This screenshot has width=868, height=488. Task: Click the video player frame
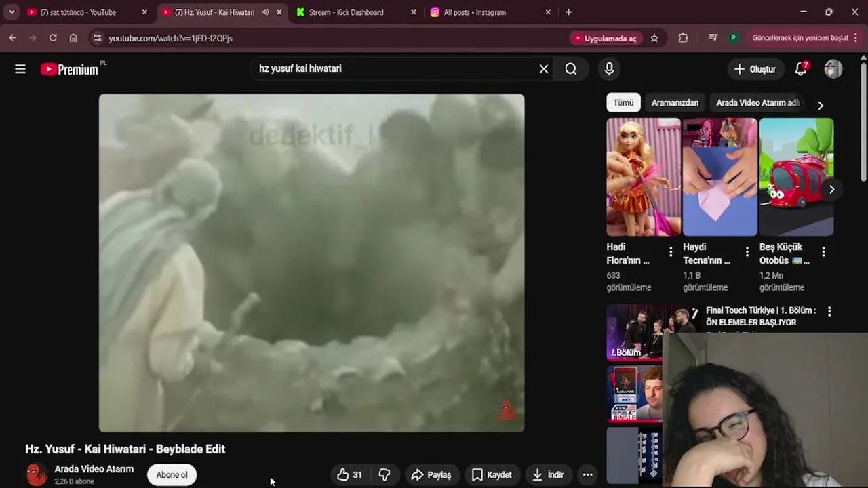click(x=311, y=263)
